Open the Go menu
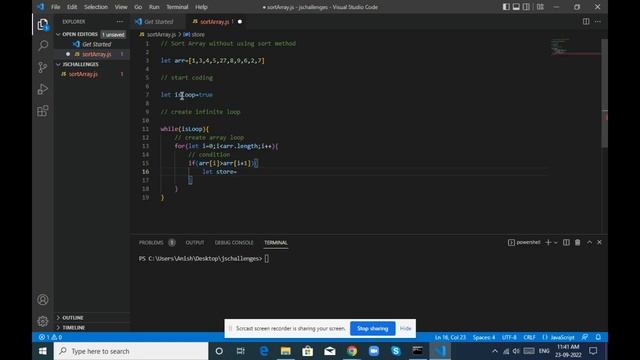Image resolution: width=640 pixels, height=360 pixels. pos(138,7)
